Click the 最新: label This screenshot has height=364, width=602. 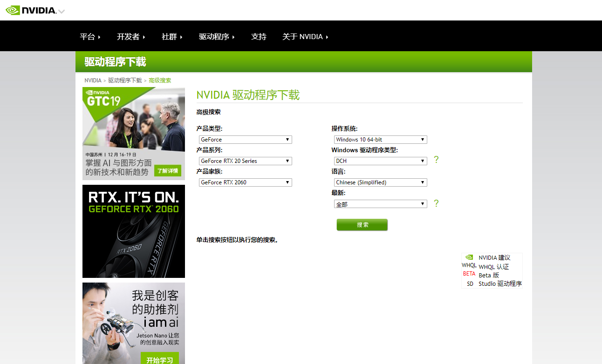pos(338,193)
